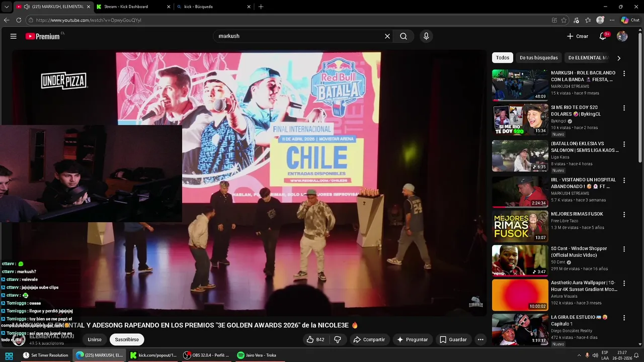
Task: Select the Todos filter chip
Action: (503, 58)
